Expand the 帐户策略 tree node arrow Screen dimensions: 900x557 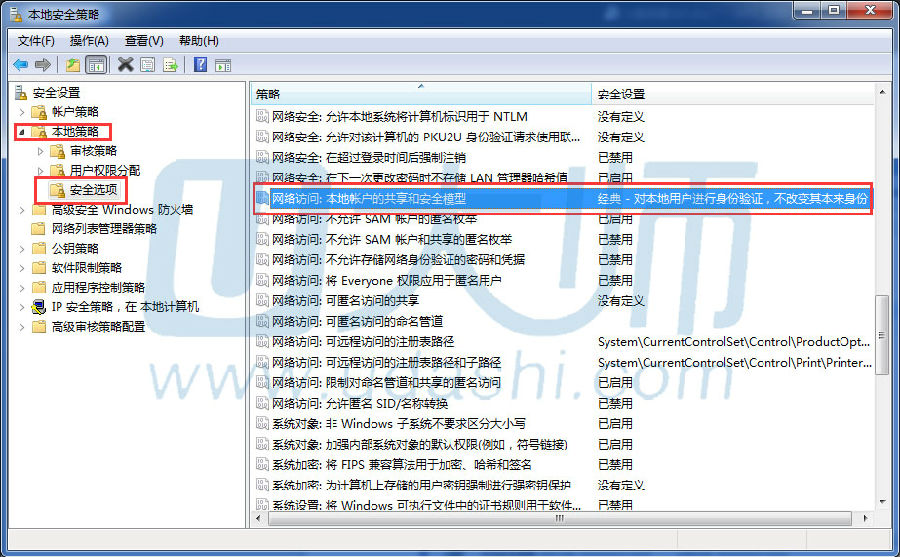pyautogui.click(x=22, y=111)
